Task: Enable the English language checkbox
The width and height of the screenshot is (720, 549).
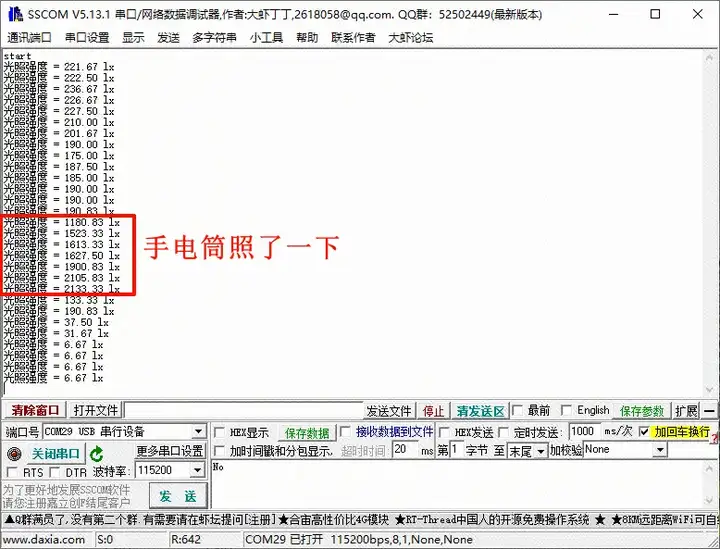Action: (567, 410)
